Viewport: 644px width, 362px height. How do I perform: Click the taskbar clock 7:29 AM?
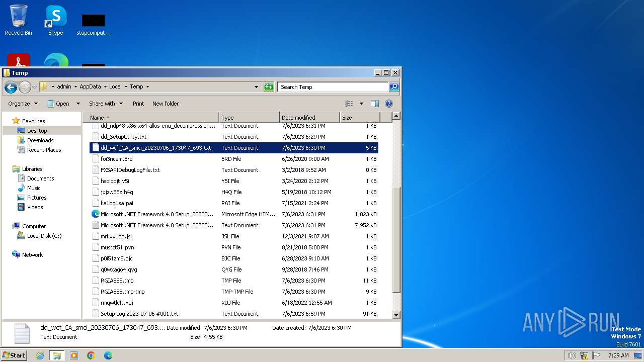[x=618, y=355]
